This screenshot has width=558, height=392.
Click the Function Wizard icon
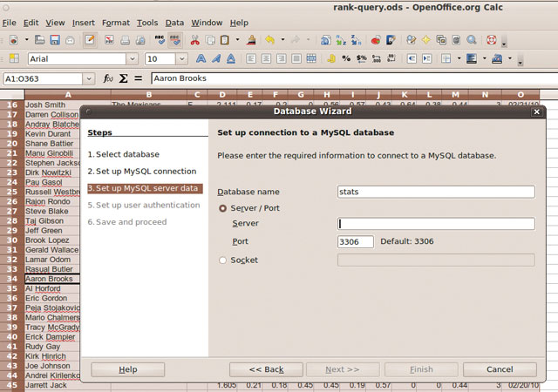point(108,78)
